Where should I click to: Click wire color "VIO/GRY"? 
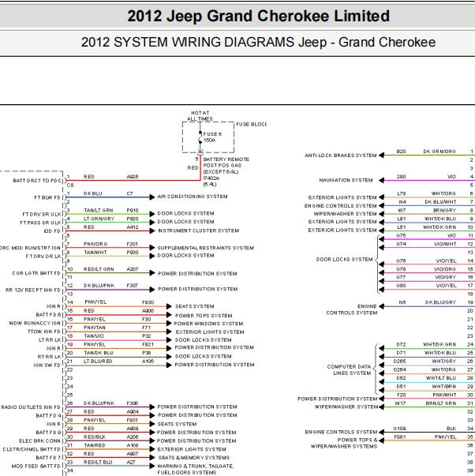446,277
